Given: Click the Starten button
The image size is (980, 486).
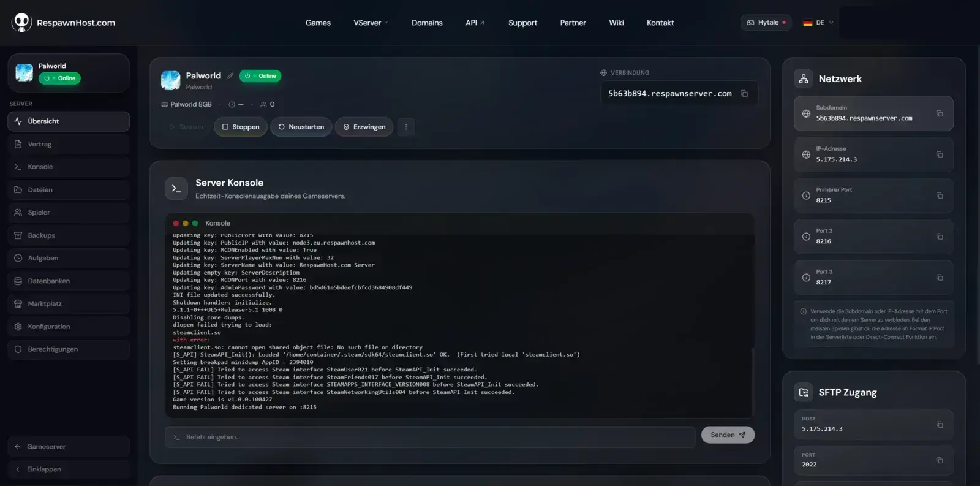Looking at the screenshot, I should pyautogui.click(x=187, y=127).
